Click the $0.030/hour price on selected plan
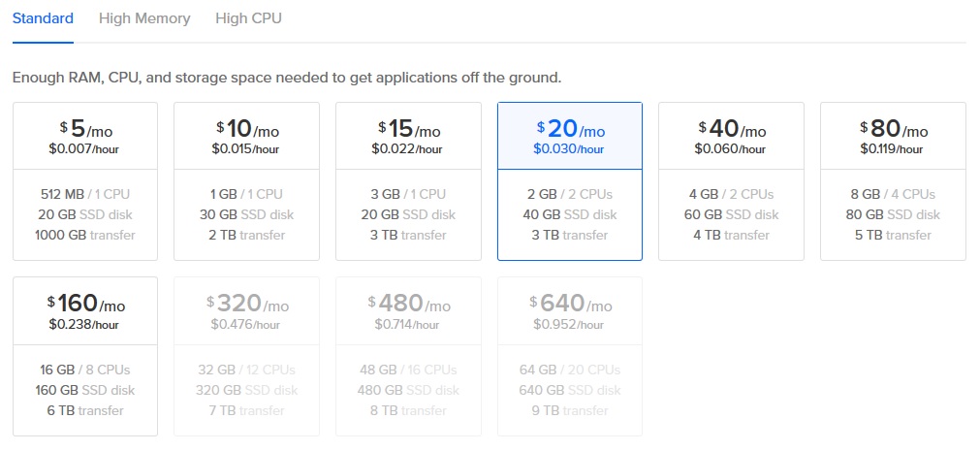This screenshot has height=451, width=980. (569, 149)
